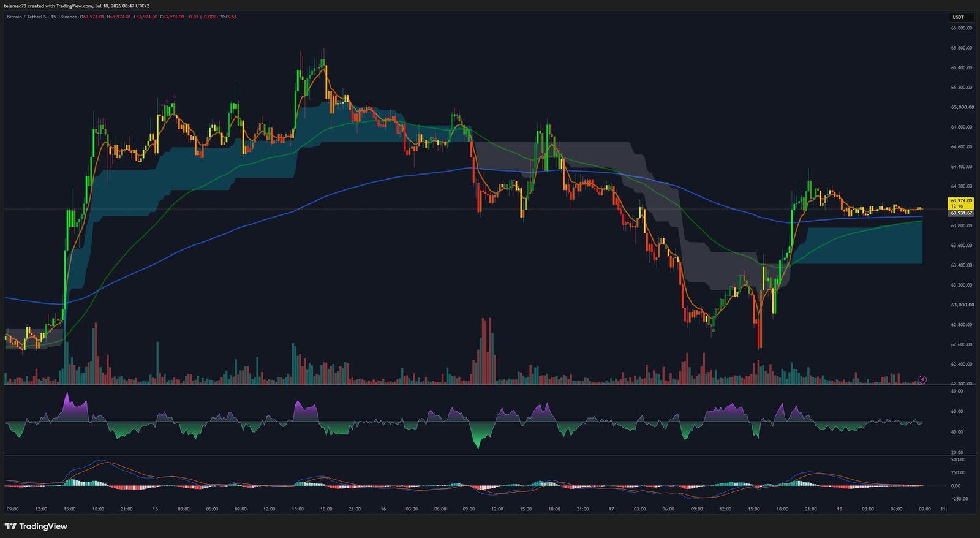Click the 63,200.00 price axis label
980x538 pixels.
962,285
